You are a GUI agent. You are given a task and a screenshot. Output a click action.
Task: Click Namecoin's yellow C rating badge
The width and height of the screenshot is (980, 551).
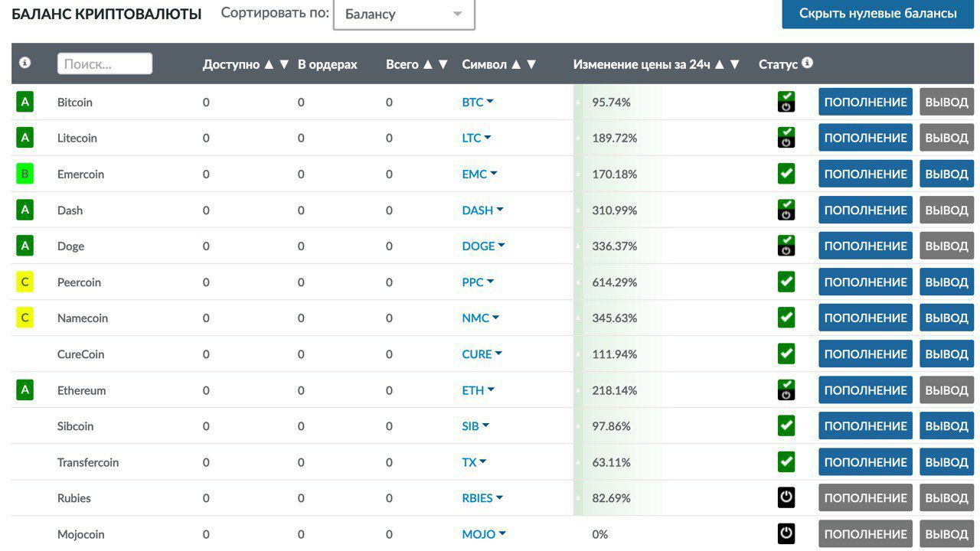pos(24,318)
